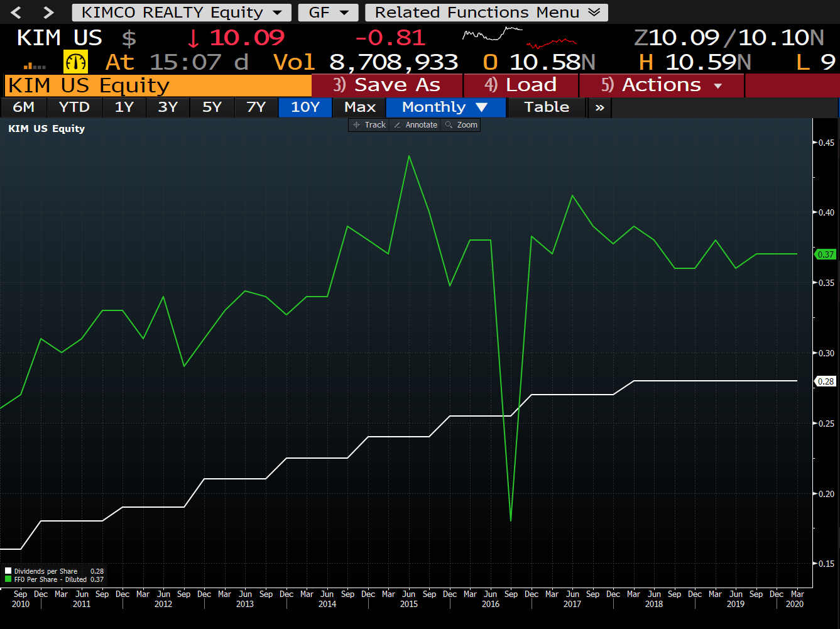This screenshot has width=840, height=629.
Task: Click the 2020 year label on time axis
Action: (795, 604)
